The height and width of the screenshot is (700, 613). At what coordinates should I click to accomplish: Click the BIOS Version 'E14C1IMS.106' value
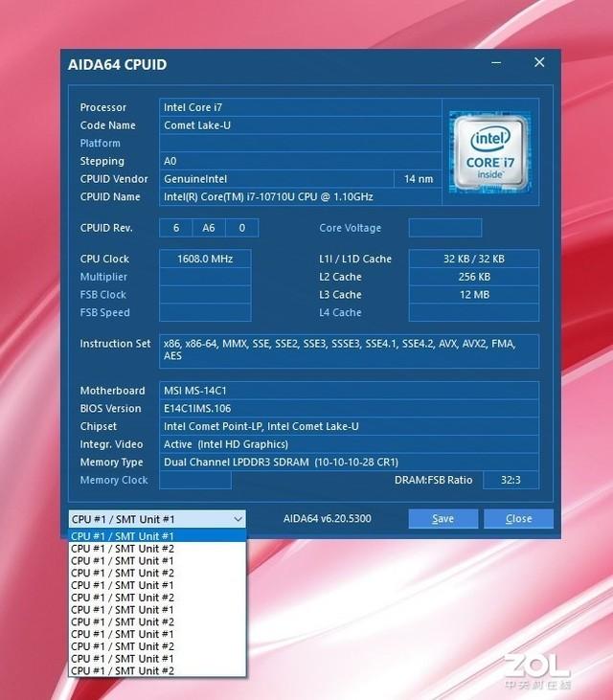click(x=349, y=409)
